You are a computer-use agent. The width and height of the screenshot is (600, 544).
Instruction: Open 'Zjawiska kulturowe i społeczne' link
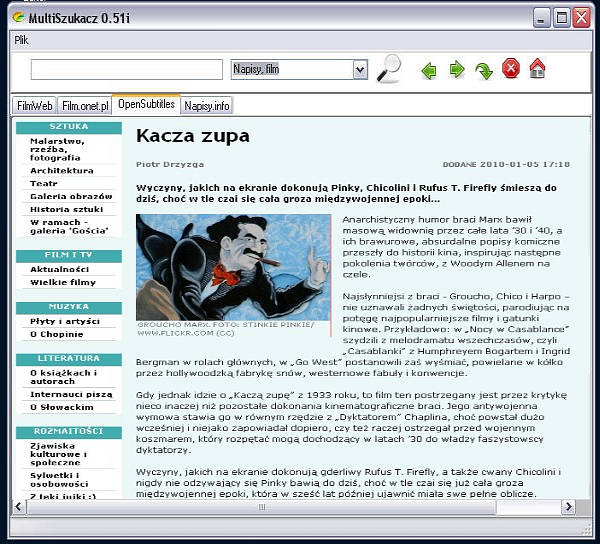(x=59, y=454)
